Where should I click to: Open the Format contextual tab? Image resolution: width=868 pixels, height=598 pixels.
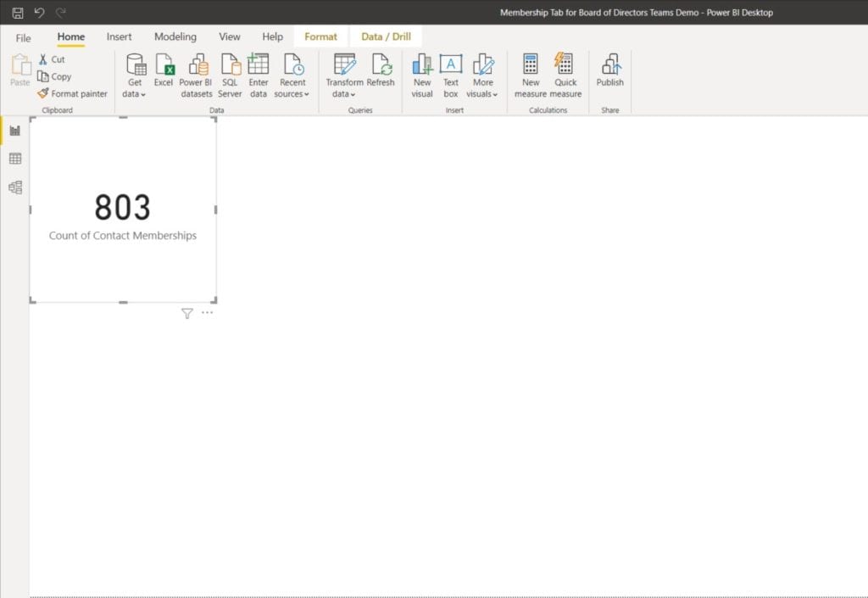click(320, 37)
